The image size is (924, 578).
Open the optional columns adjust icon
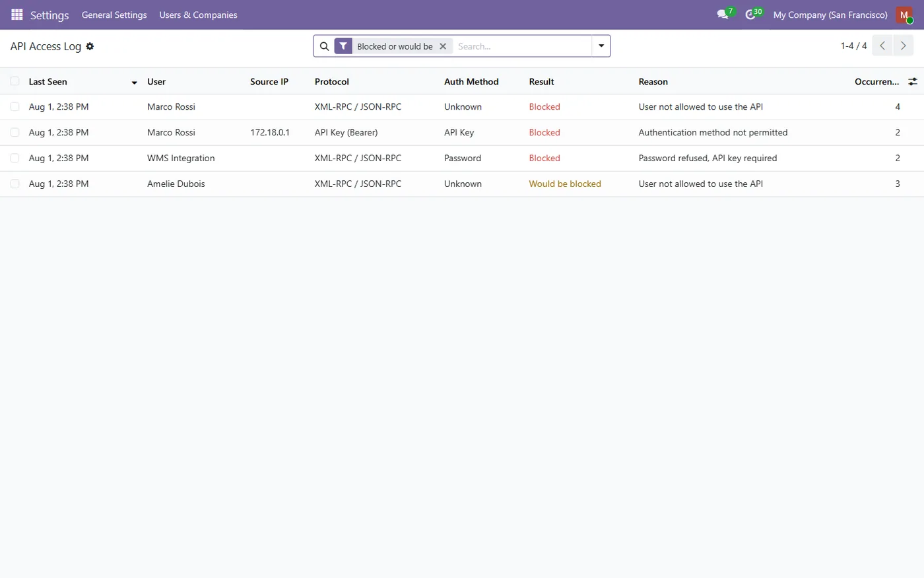[x=913, y=82]
